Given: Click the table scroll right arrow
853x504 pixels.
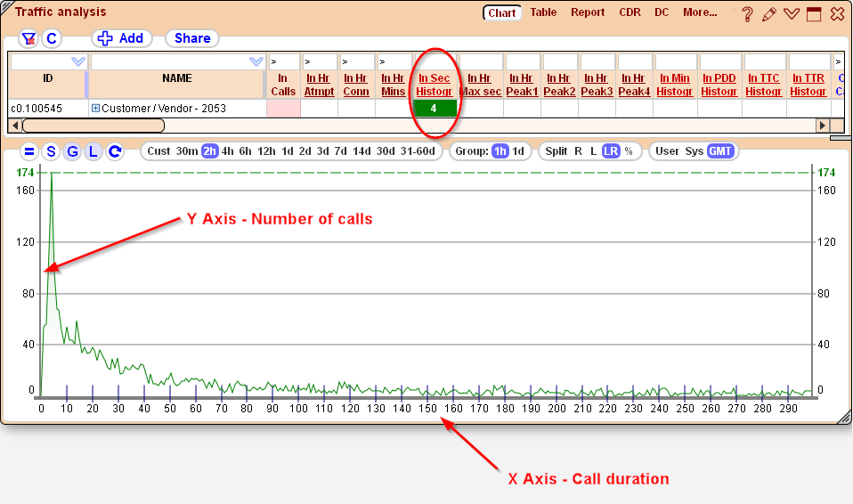Looking at the screenshot, I should tap(823, 126).
